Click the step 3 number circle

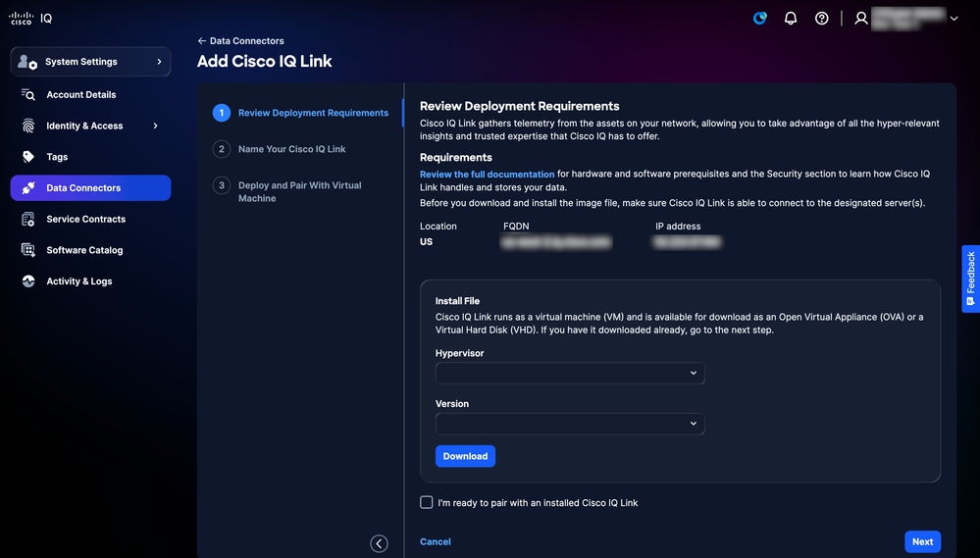click(222, 185)
